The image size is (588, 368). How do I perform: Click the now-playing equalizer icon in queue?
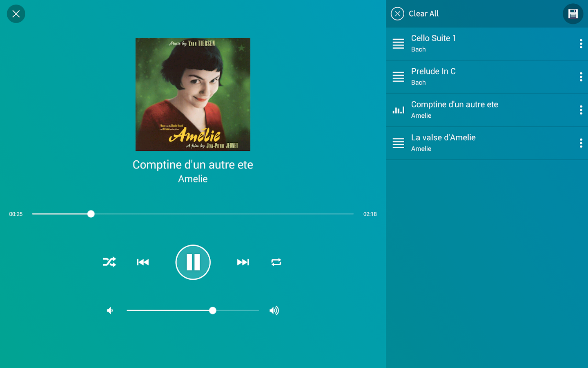pyautogui.click(x=399, y=110)
